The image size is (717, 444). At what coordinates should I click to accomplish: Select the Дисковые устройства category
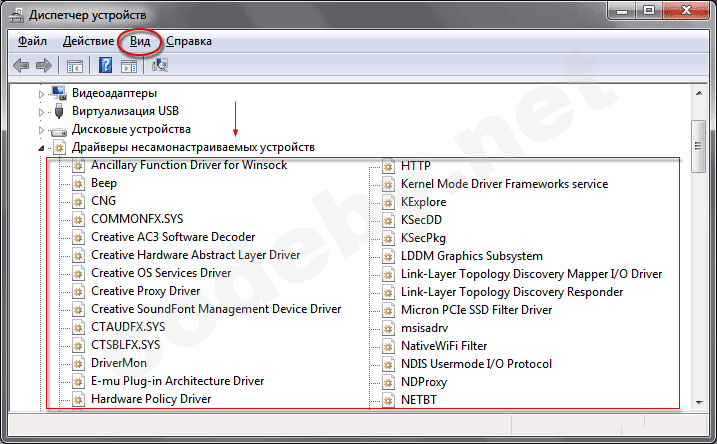tap(131, 129)
